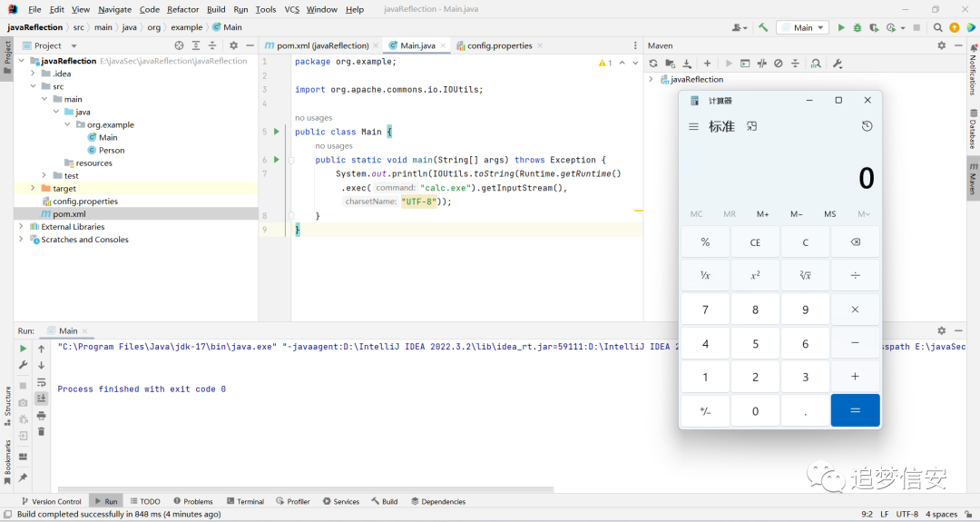Build project with the hammer icon

coord(763,27)
